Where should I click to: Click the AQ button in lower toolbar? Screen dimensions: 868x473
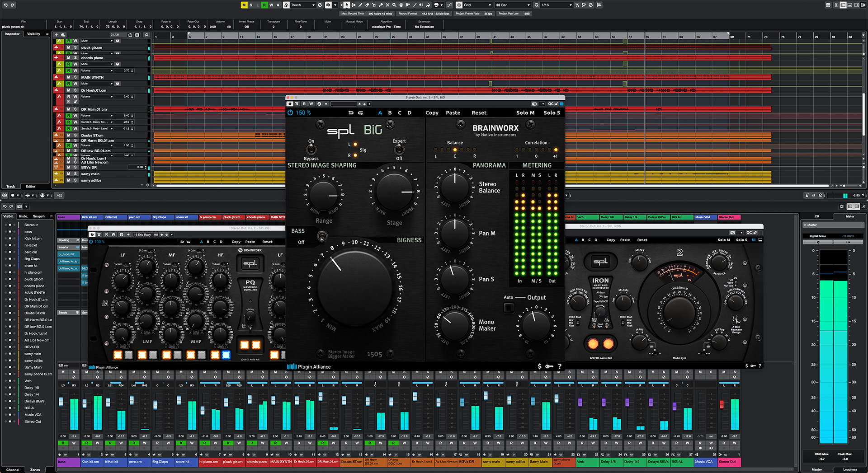click(x=59, y=196)
